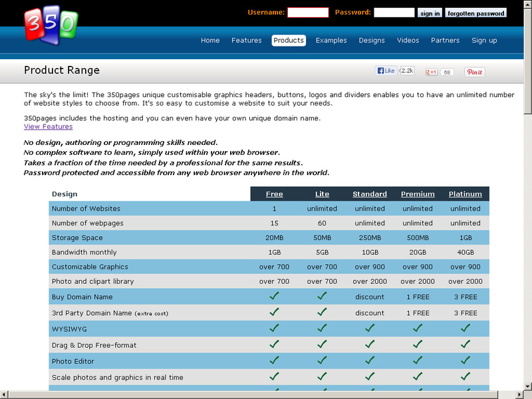Click the Free checkmark for Drag & Drop Free-format
Screen dimensions: 532x399
tap(274, 344)
